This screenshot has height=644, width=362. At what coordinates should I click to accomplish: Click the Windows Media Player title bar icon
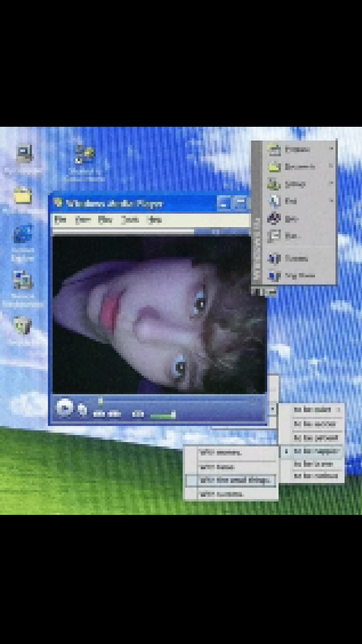click(59, 203)
